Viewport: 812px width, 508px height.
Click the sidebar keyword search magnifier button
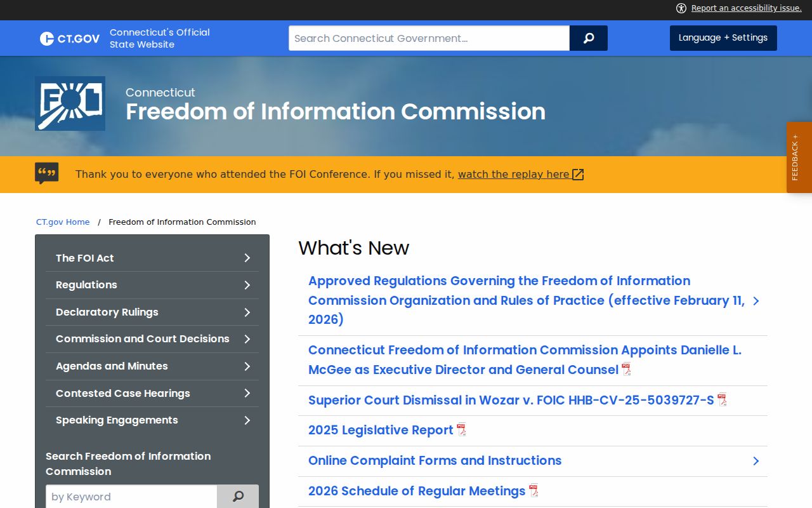click(238, 497)
